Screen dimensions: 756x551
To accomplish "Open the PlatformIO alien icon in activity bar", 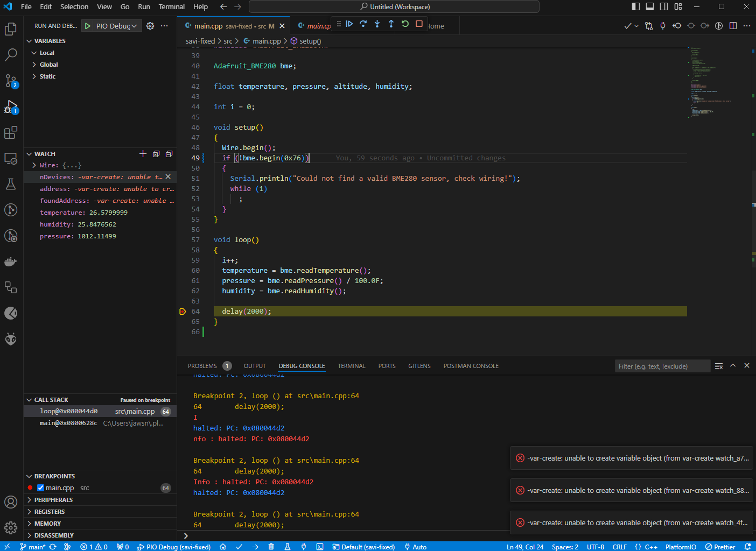I will [11, 338].
